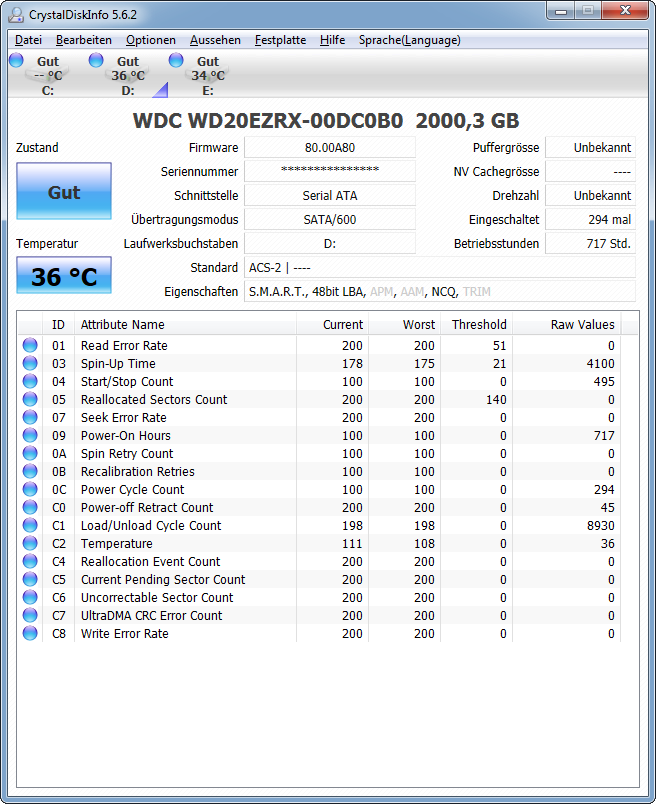Viewport: 656px width, 804px height.
Task: Open the Aussehen menu
Action: tap(215, 40)
